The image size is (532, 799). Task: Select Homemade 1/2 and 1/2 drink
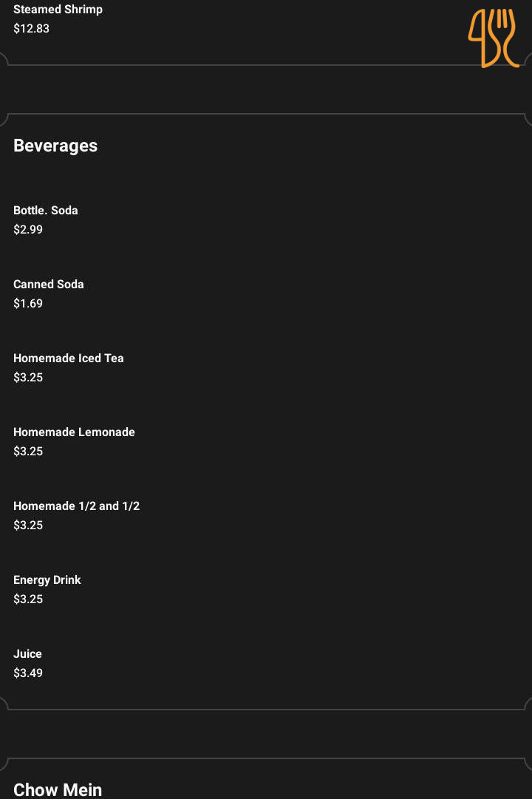point(76,506)
